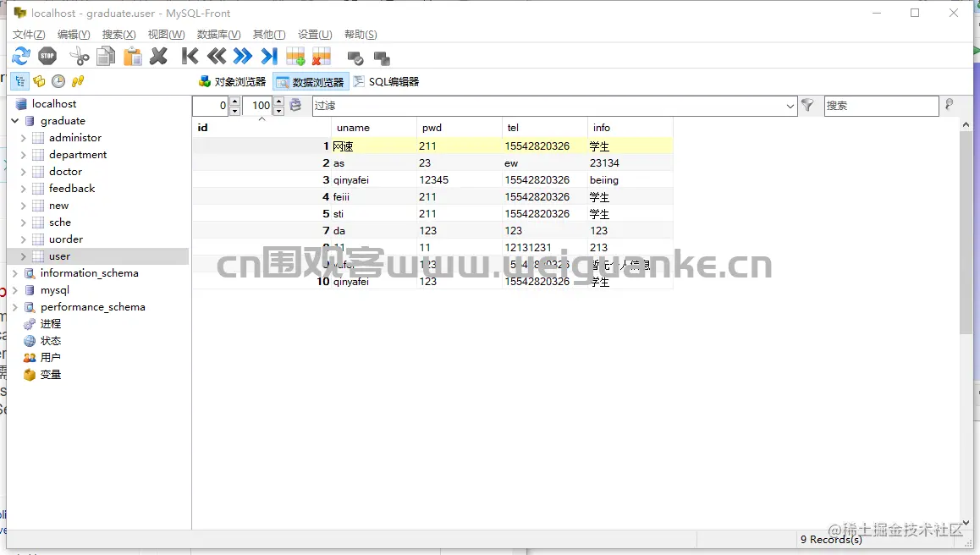Open the 用户 (users) item
Screen dimensions: 980x555
pyautogui.click(x=51, y=358)
